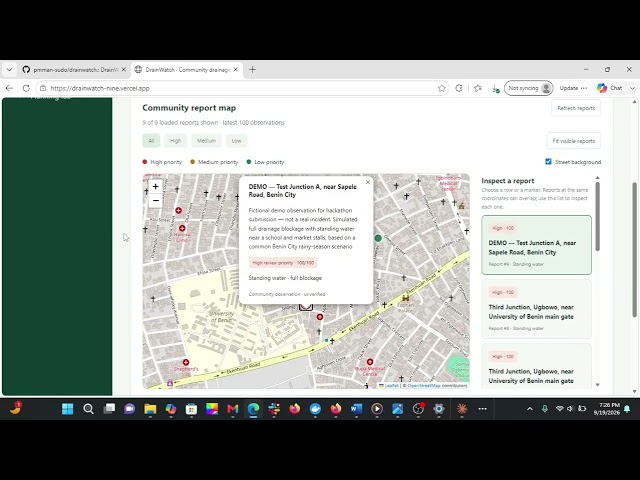Go back to the previous page
Image resolution: width=640 pixels, height=480 pixels.
point(9,88)
